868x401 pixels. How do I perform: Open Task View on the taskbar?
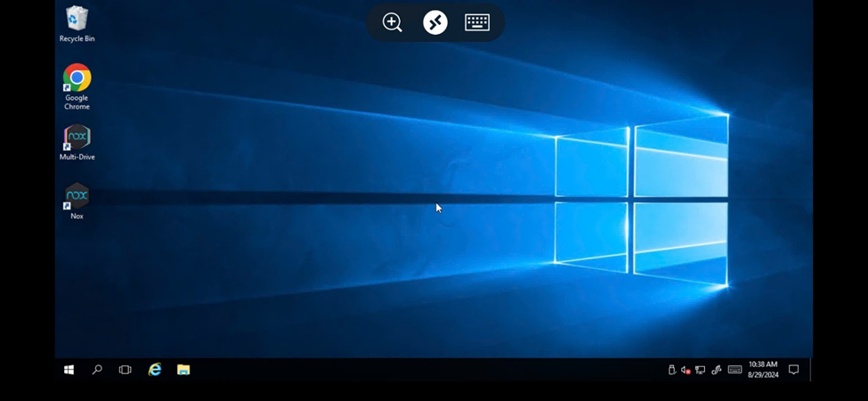tap(126, 370)
